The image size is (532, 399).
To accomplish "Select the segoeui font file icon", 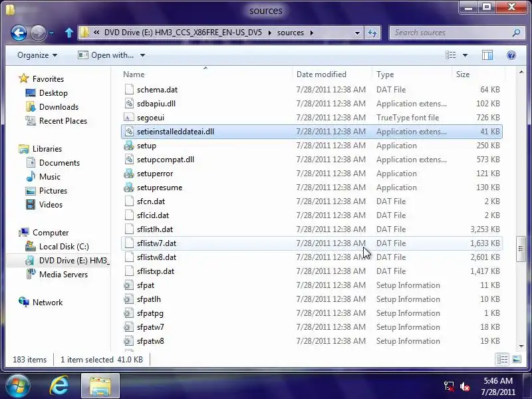I will pos(129,118).
